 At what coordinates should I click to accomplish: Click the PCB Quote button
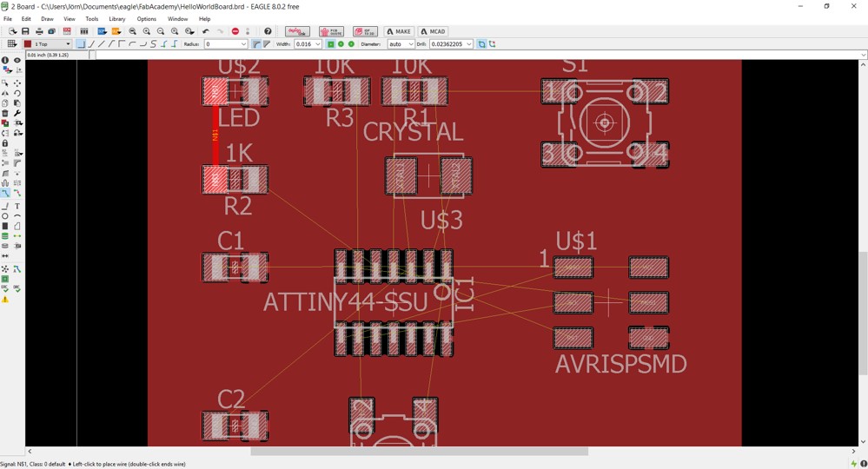coord(332,31)
